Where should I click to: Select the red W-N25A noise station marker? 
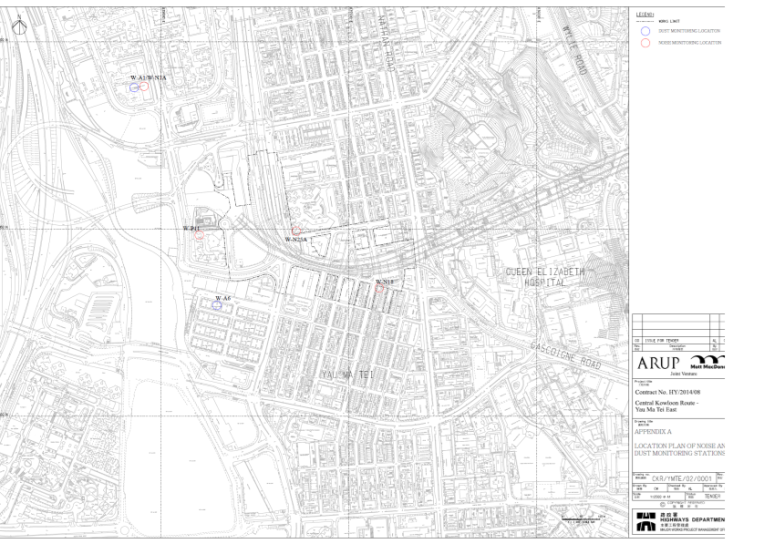point(296,231)
